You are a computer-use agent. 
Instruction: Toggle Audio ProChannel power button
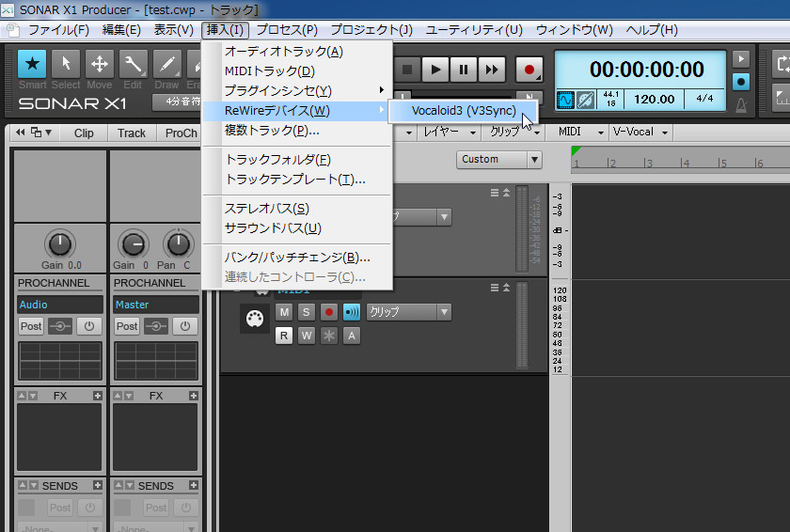point(89,326)
